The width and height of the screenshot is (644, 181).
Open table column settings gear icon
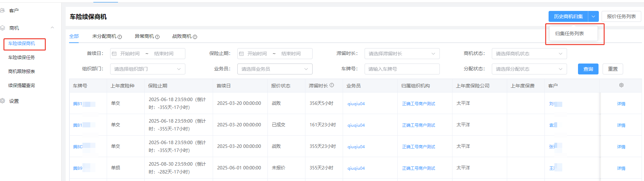[x=621, y=85]
